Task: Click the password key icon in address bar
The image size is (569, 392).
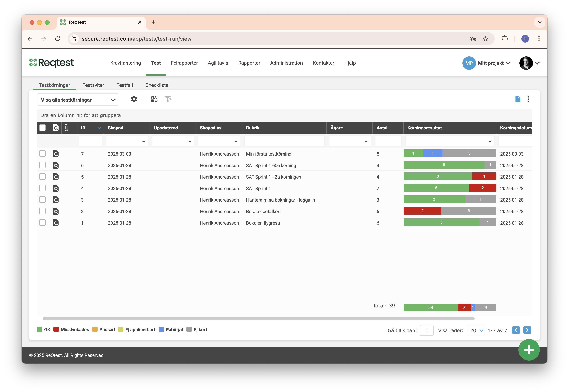Action: coord(473,39)
